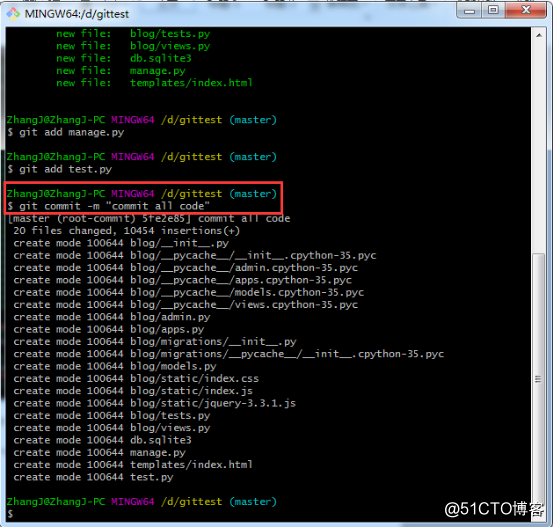Click the 'create mode 100644 manage.py' line
Screen dimensions: 554x528
tap(100, 453)
